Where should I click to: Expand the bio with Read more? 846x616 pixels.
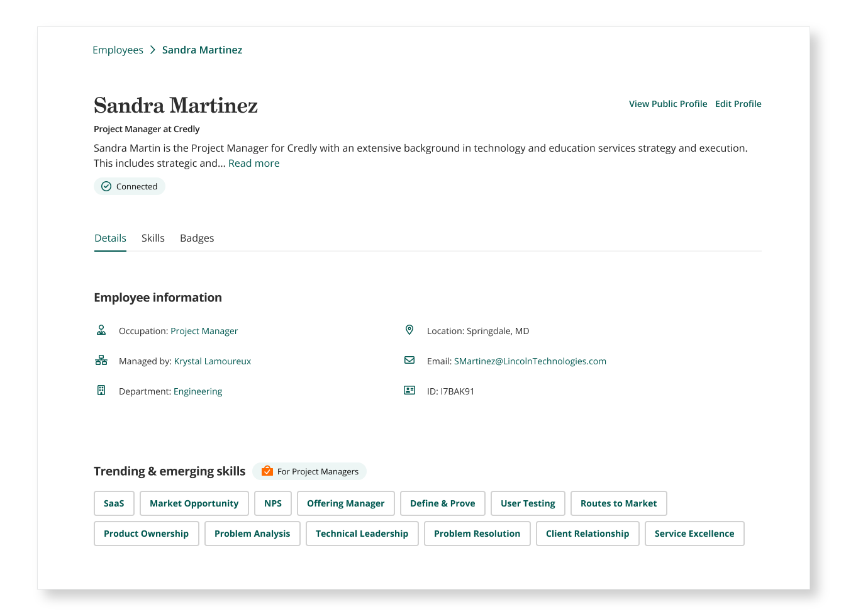(253, 163)
